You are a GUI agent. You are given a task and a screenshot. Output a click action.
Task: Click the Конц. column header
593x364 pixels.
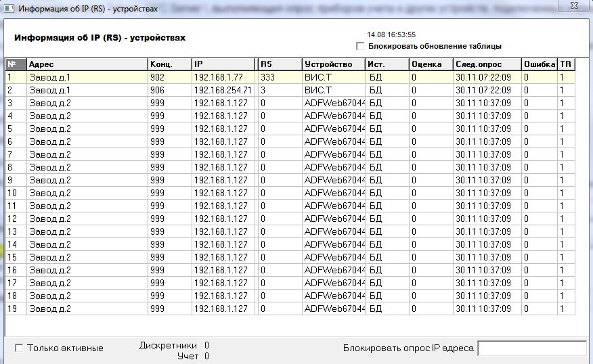[169, 64]
